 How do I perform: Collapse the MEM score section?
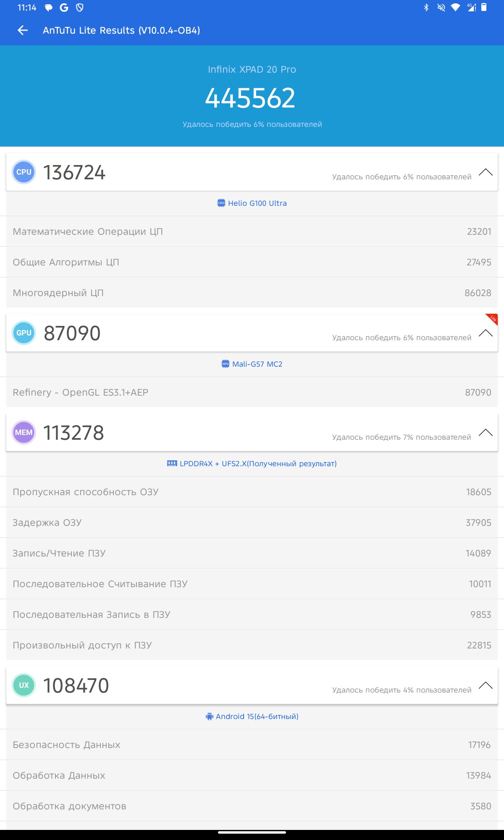tap(486, 433)
